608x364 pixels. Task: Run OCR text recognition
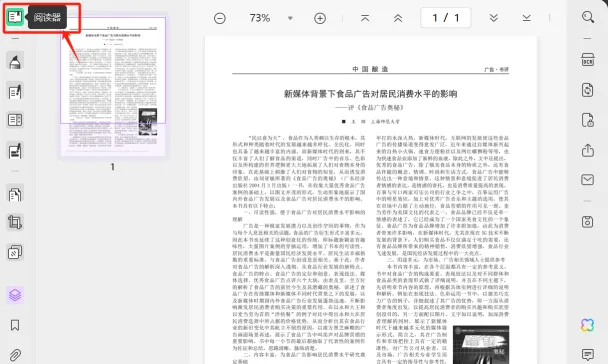[588, 60]
